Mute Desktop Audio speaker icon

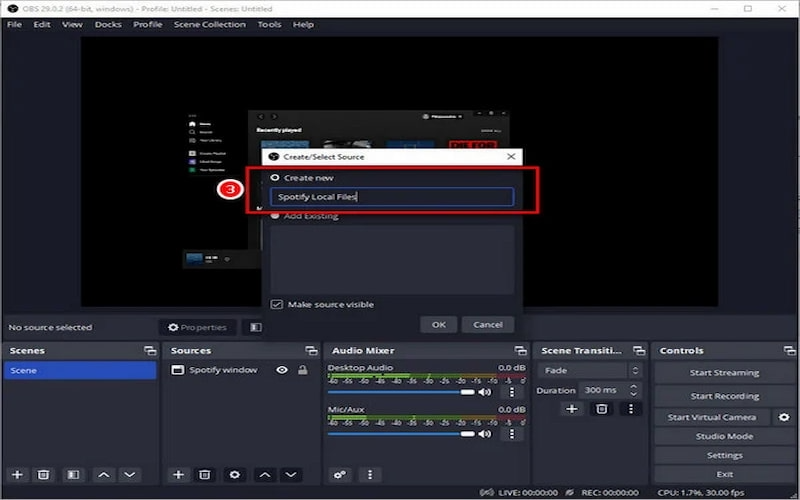[485, 392]
